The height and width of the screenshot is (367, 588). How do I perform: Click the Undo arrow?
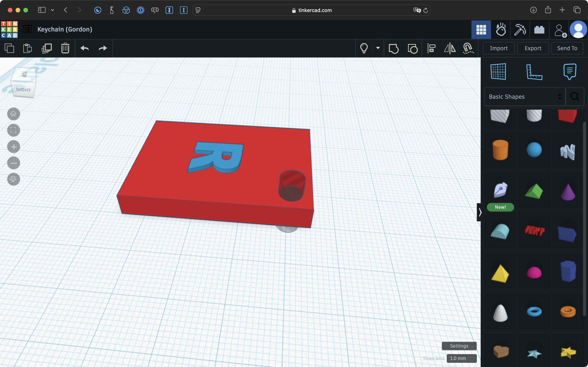[x=84, y=48]
